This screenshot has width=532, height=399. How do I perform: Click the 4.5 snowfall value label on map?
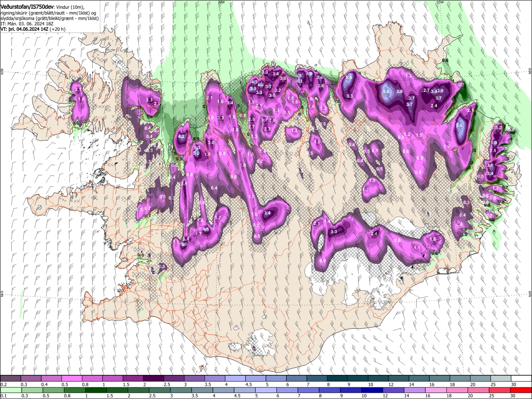pos(206,229)
